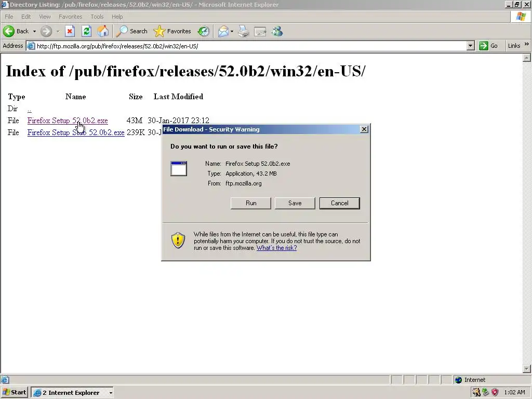Open the View menu
The image size is (532, 399).
tap(45, 17)
